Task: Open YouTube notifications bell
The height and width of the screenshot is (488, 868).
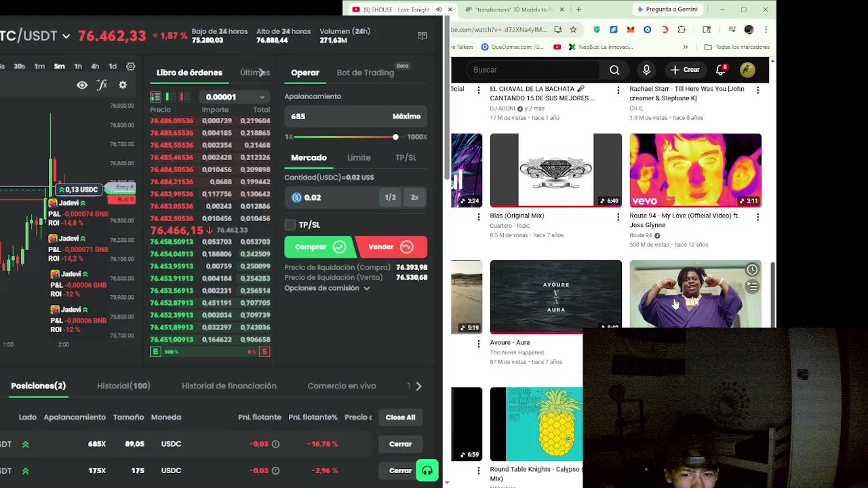Action: coord(721,70)
